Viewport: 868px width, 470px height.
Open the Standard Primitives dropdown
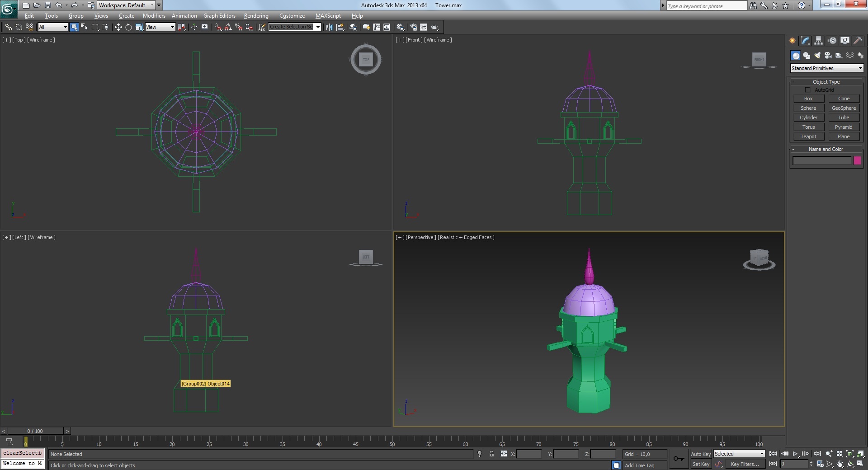(827, 68)
